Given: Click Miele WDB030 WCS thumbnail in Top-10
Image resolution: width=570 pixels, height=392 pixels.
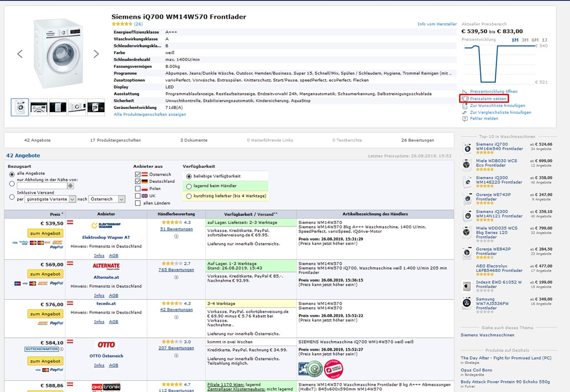Looking at the screenshot, I should tap(467, 165).
